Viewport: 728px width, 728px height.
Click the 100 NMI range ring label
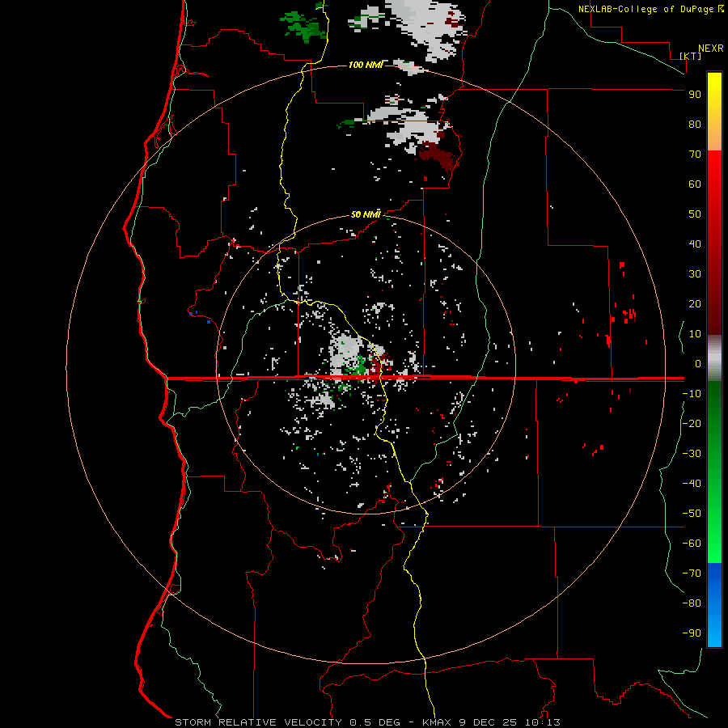pos(365,65)
